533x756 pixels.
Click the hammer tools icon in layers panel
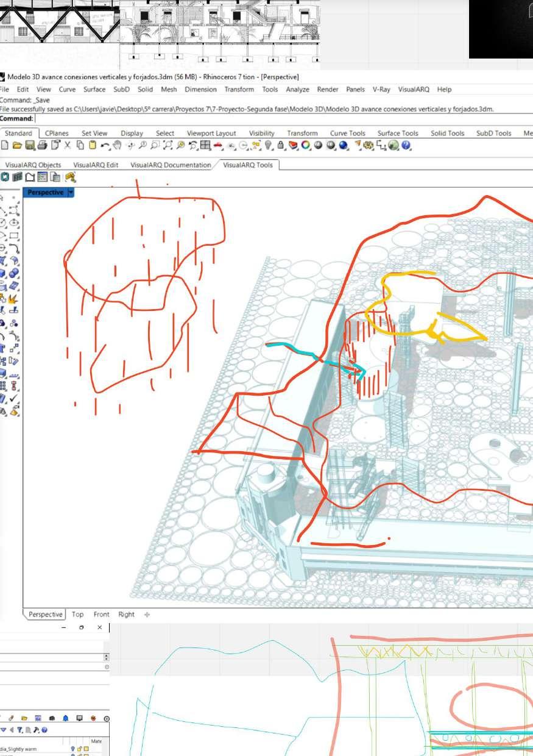37,730
